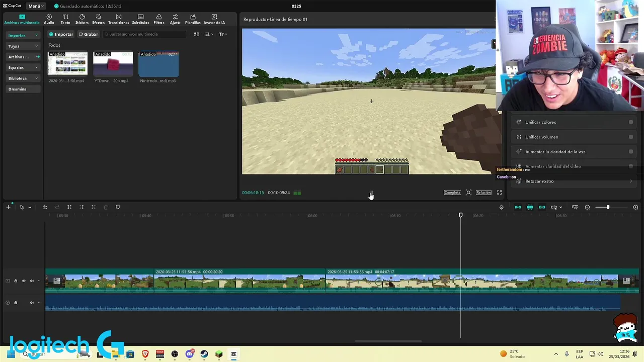Toggle main track magnet on the timeline
The width and height of the screenshot is (644, 362).
click(518, 207)
